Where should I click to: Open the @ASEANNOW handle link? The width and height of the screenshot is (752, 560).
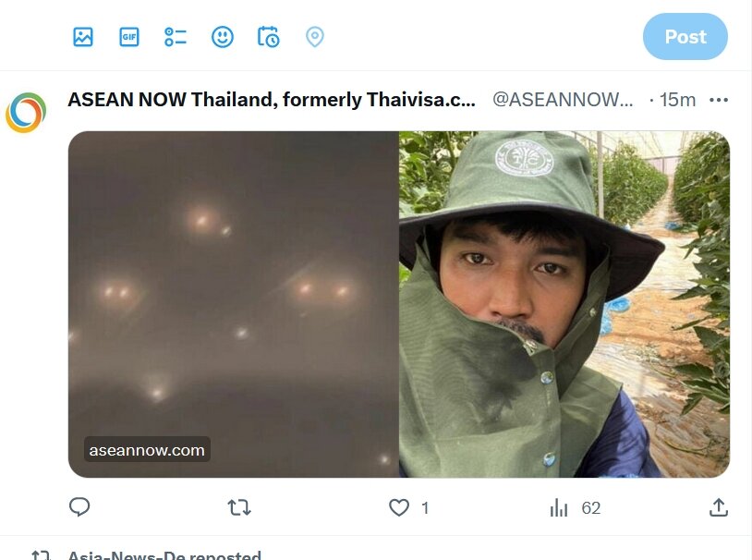(563, 100)
